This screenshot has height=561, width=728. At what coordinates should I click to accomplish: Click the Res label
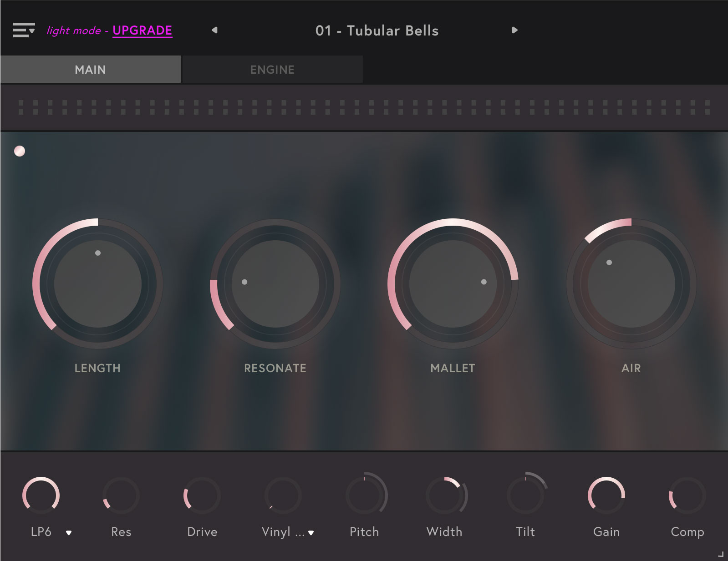point(121,532)
